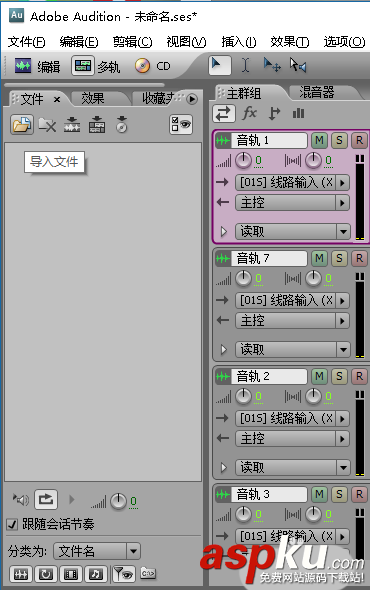Toggle the show loop files filter button
The height and width of the screenshot is (590, 370).
[46, 574]
